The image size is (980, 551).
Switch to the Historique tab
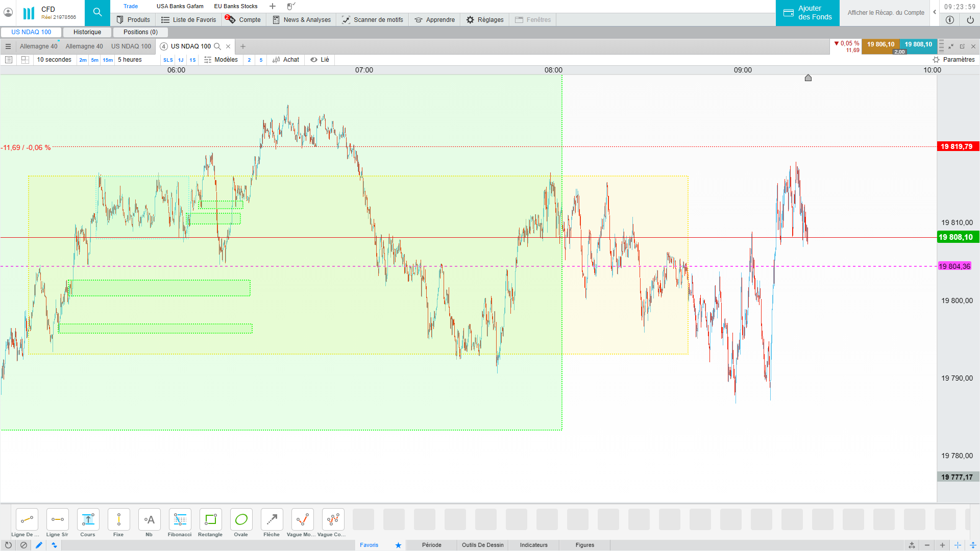tap(87, 32)
